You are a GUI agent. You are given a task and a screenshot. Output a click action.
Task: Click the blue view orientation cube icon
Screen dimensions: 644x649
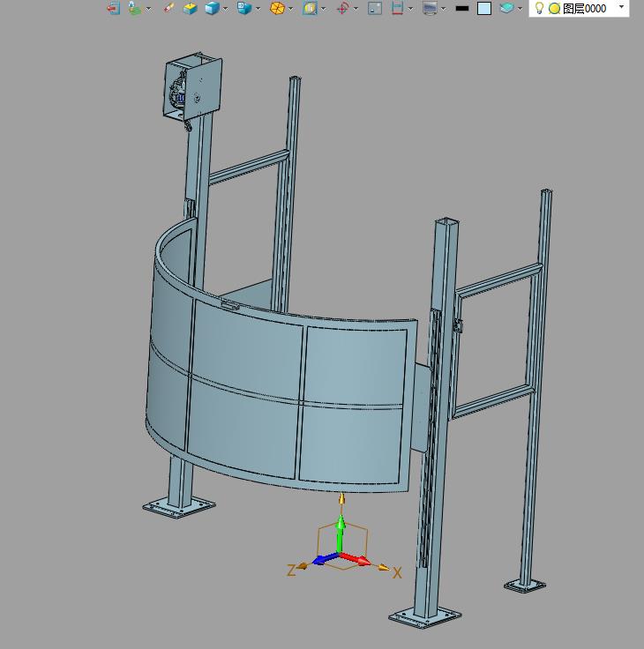pos(244,8)
